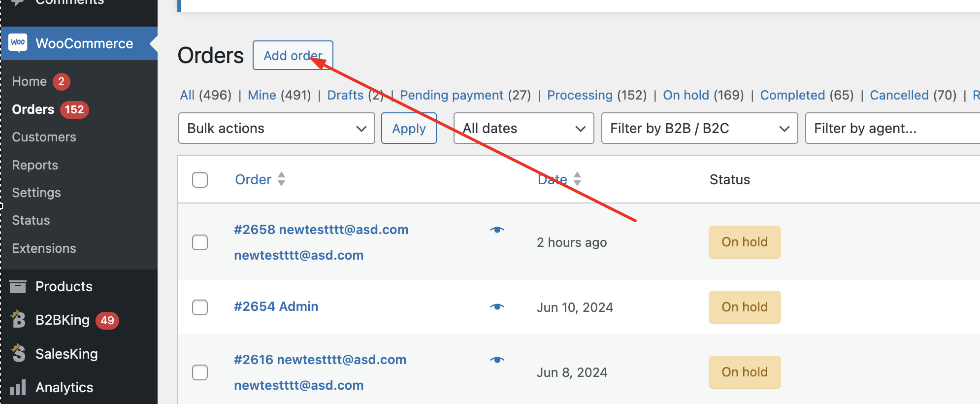980x404 pixels.
Task: Open Analytics via its bar chart icon
Action: [18, 387]
